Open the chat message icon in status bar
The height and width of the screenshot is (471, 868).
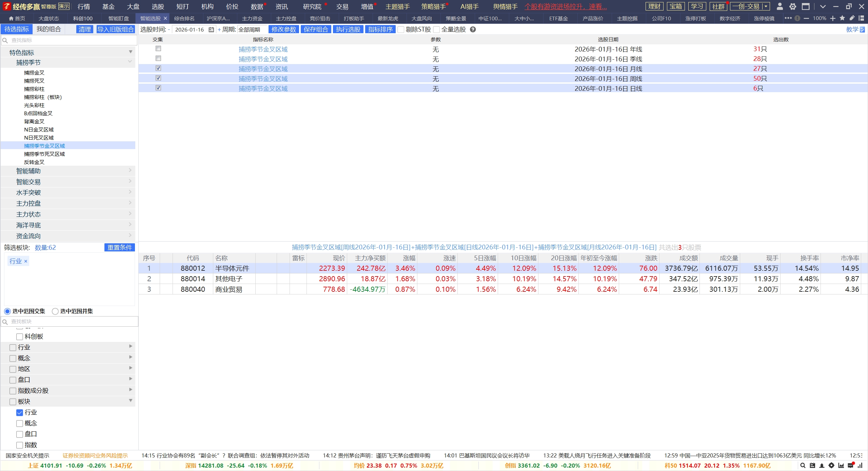[x=850, y=465]
